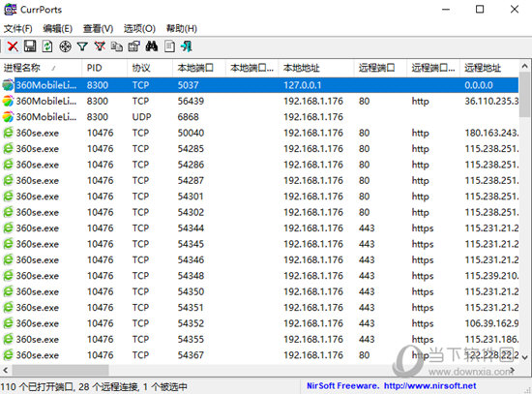Open the http://www.nirsoft.net link
This screenshot has width=532, height=394.
point(429,386)
